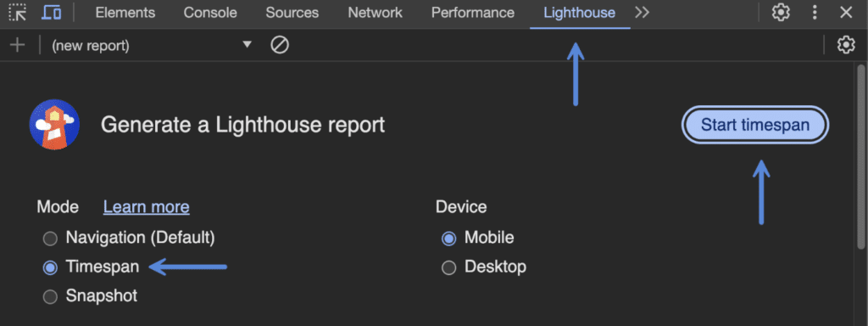Open the Console tab

pyautogui.click(x=210, y=13)
